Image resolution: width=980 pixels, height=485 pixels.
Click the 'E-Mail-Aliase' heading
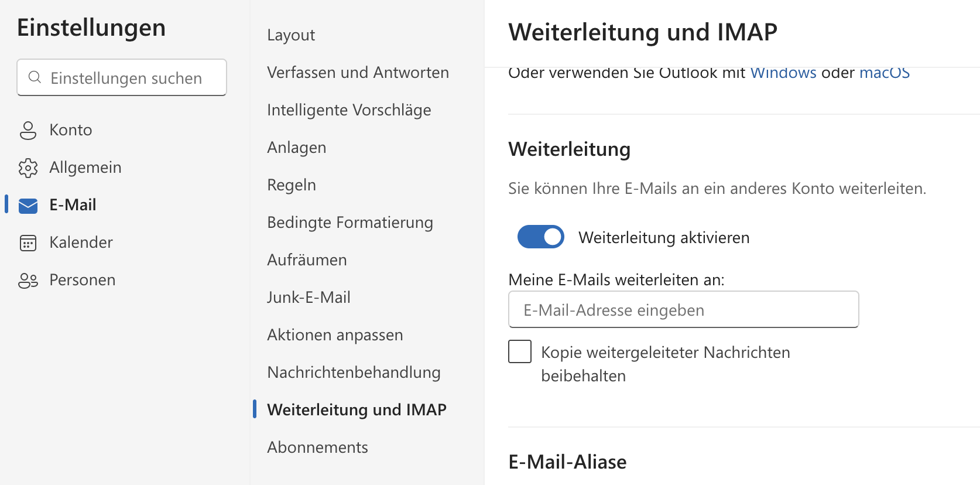coord(567,462)
